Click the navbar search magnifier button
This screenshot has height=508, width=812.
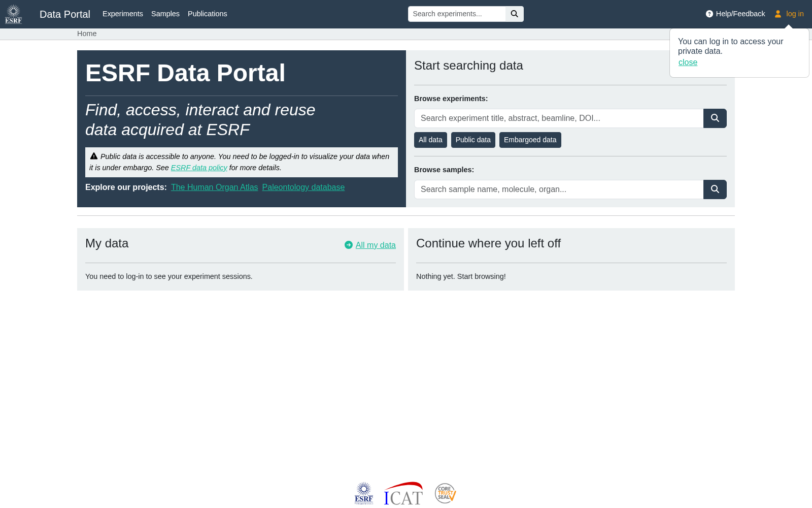515,14
